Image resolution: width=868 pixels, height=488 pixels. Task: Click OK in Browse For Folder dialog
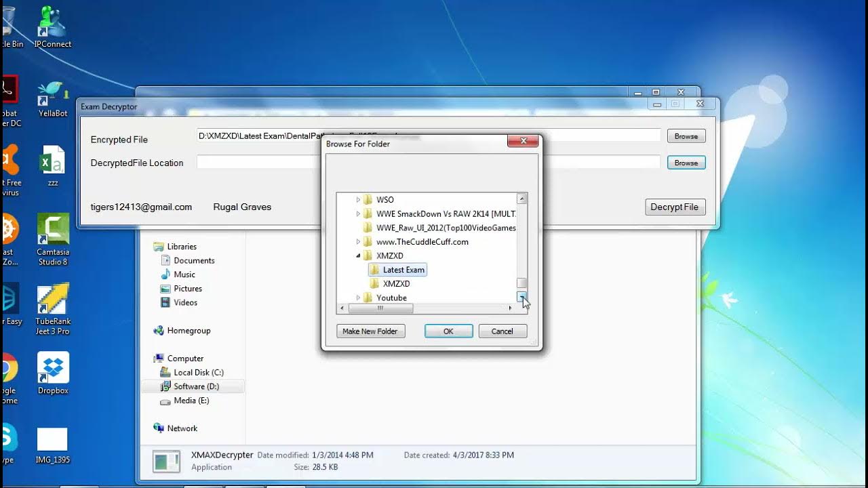pos(448,331)
